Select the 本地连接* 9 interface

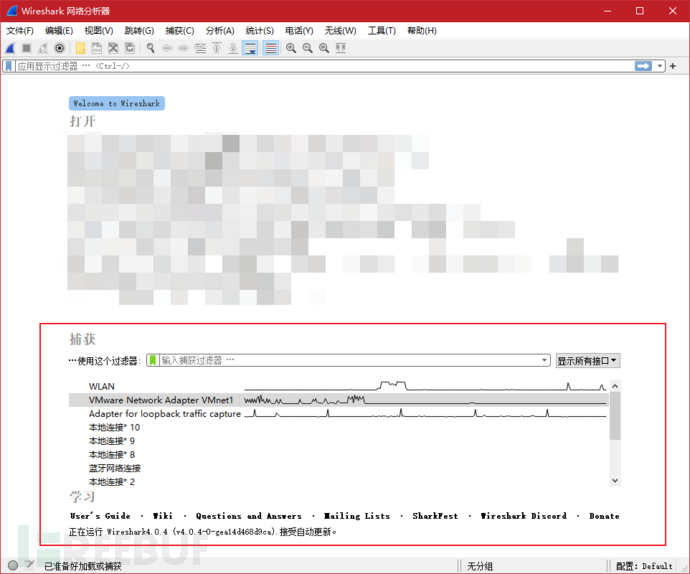[338, 441]
